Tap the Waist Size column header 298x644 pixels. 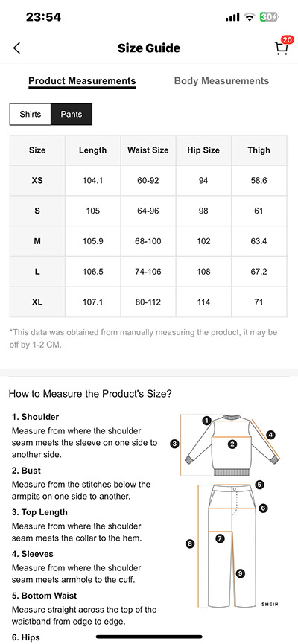(148, 150)
